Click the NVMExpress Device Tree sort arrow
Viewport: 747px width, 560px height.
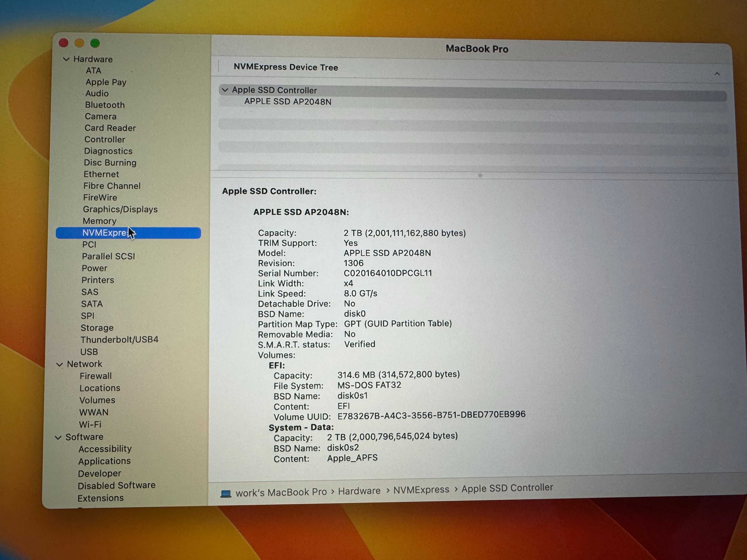tap(717, 74)
